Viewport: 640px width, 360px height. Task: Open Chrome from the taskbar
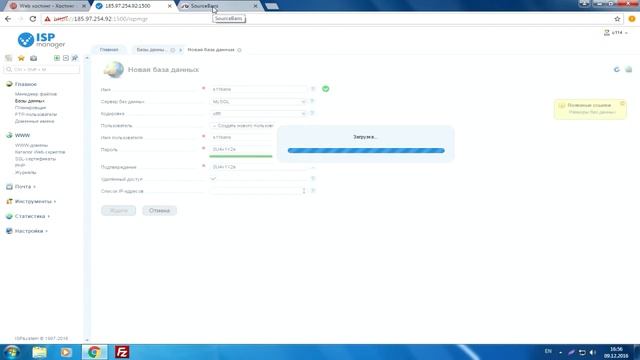coord(95,352)
